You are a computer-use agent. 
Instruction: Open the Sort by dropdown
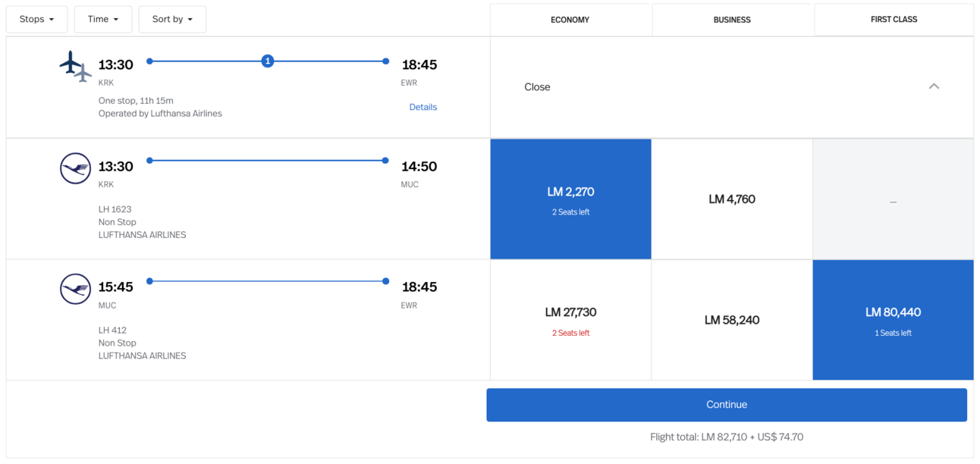coord(172,20)
